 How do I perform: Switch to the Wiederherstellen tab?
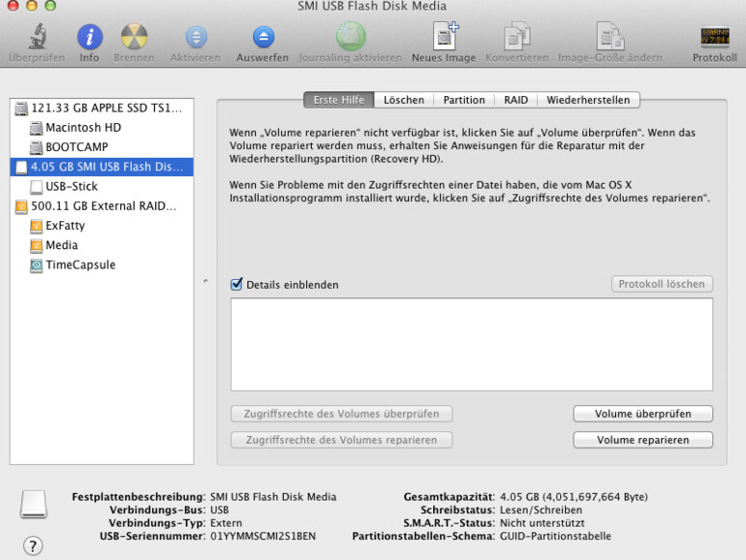[x=588, y=100]
